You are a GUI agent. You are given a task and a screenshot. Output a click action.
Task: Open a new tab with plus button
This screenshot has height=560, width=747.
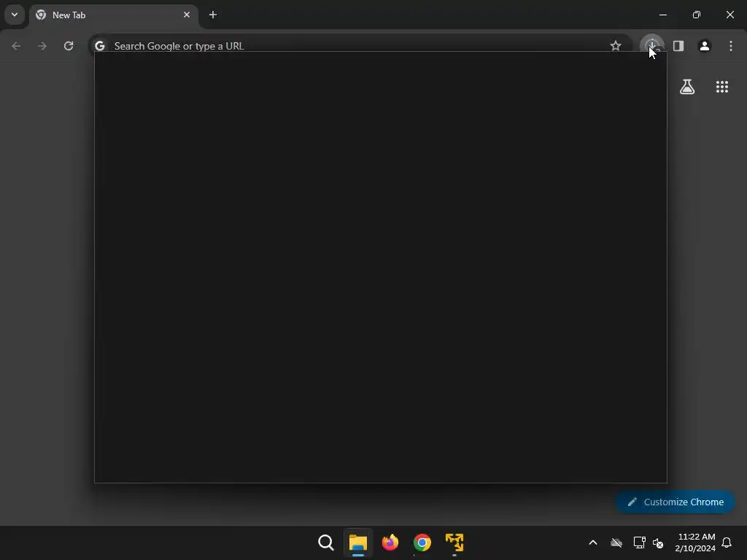pos(213,15)
